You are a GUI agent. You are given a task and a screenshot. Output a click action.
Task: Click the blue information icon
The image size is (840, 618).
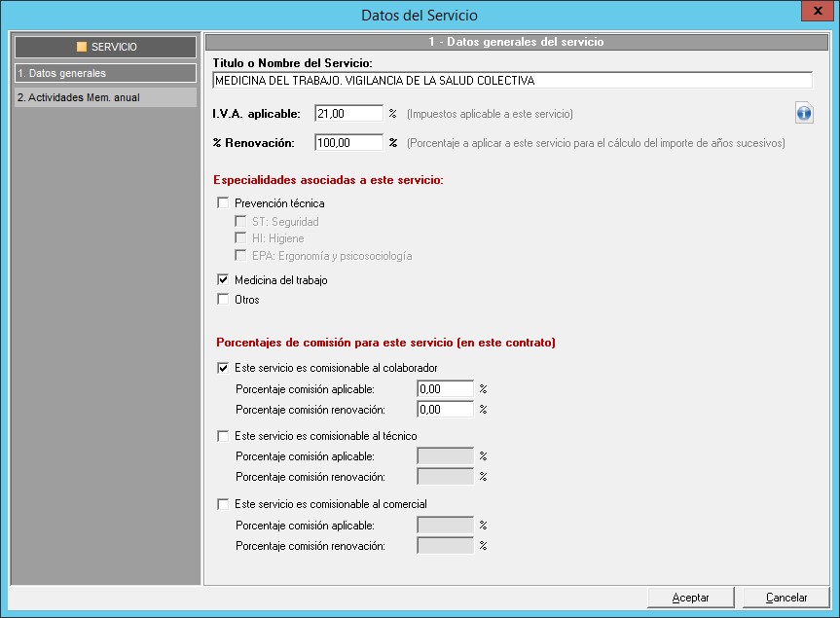click(803, 114)
